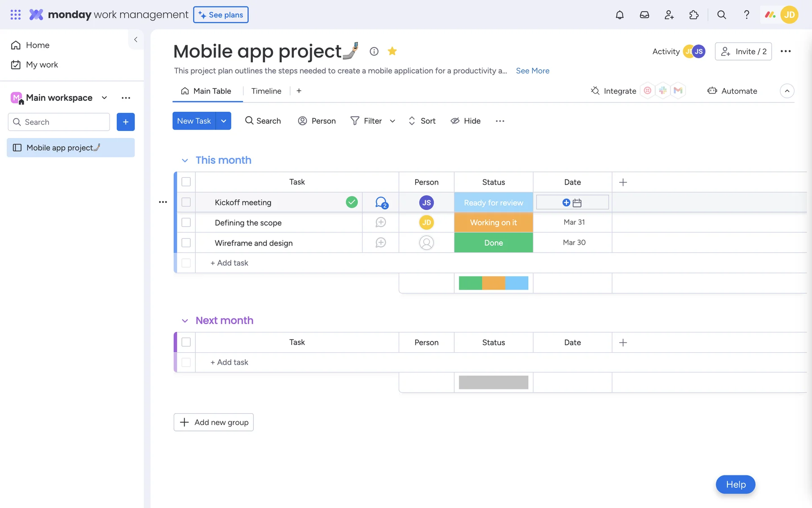Open the product switcher grid icon

tap(16, 15)
